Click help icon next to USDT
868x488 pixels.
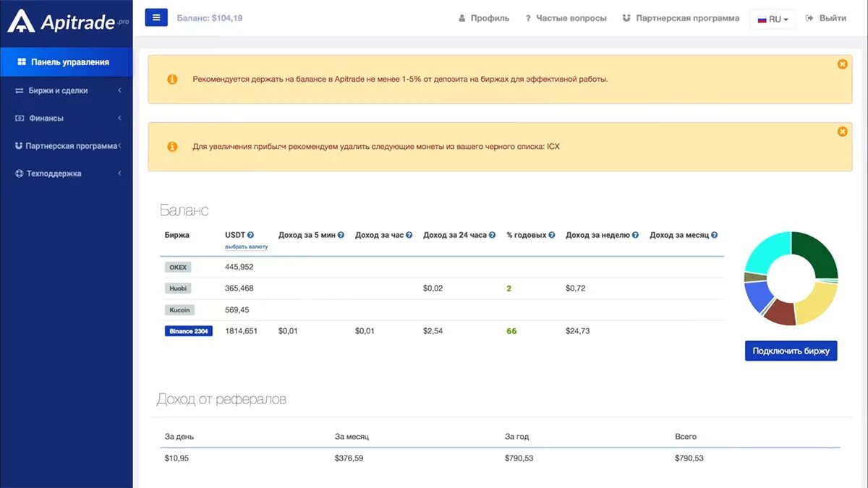[251, 235]
